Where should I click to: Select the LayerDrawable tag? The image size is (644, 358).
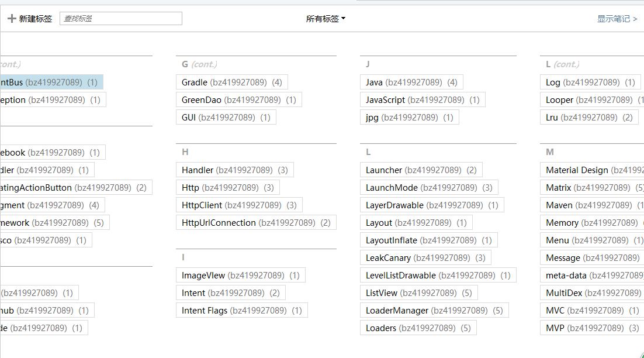pyautogui.click(x=432, y=205)
